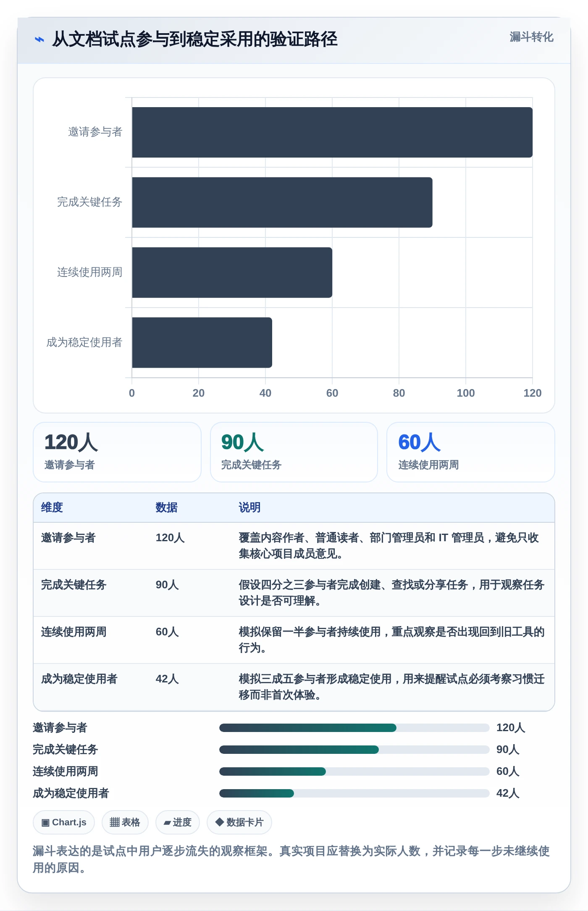Click the x-axis tick value 40

(265, 393)
